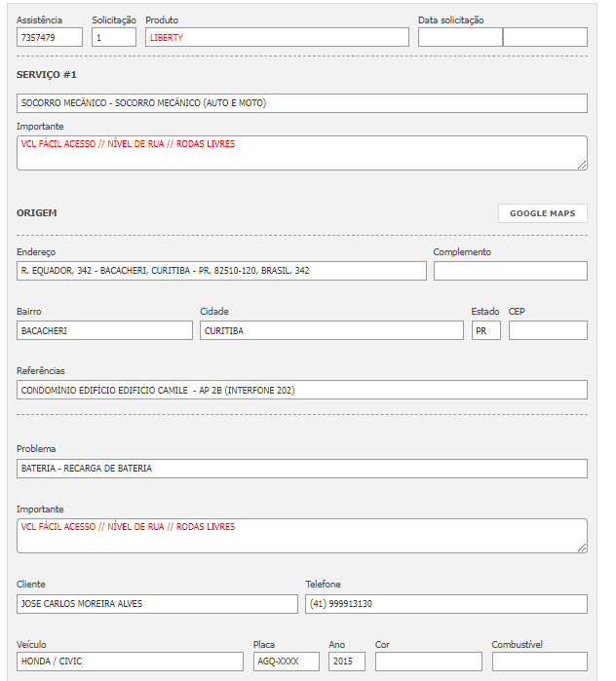The image size is (616, 681).
Task: Click the Telefone field with phone number
Action: [x=445, y=604]
